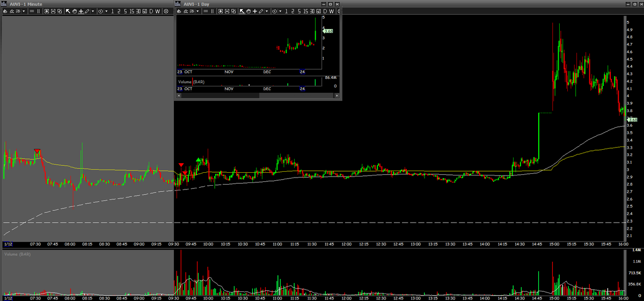Click the circled X icon in 1 Minute toolbar
644x301 pixels.
pyautogui.click(x=166, y=11)
